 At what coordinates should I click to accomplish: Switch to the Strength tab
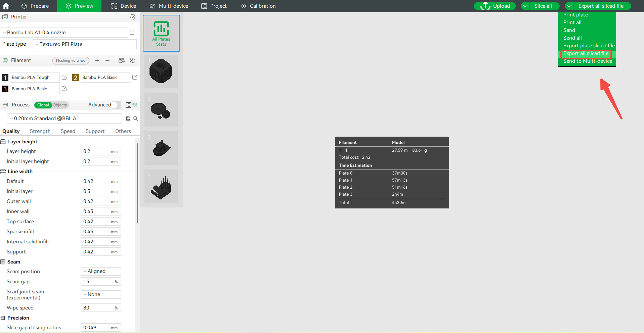click(x=40, y=131)
